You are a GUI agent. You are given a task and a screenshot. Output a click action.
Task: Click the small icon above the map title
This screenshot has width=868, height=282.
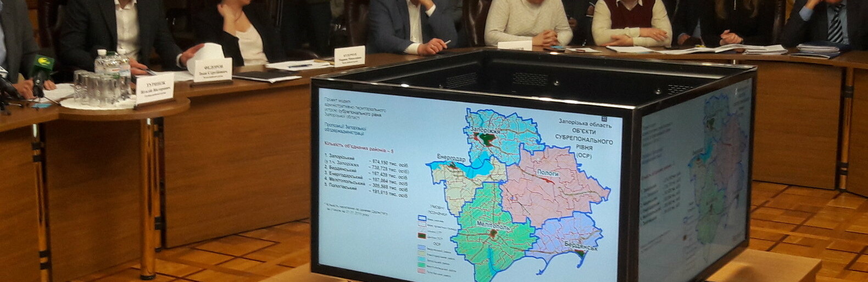(x=605, y=118)
